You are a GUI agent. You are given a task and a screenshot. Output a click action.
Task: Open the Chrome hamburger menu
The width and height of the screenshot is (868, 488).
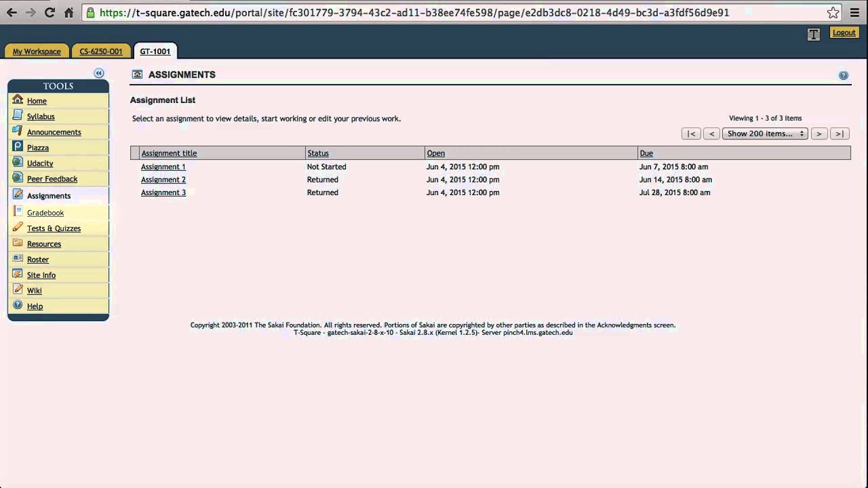click(854, 12)
